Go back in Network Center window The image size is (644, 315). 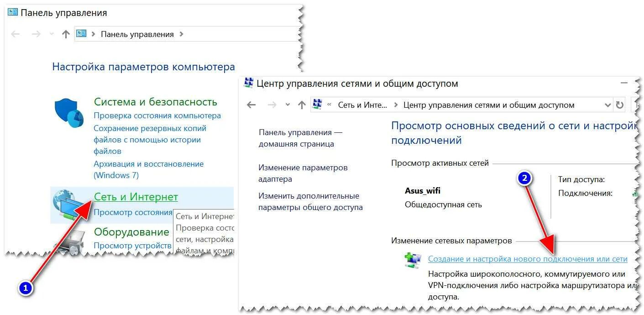coord(251,105)
